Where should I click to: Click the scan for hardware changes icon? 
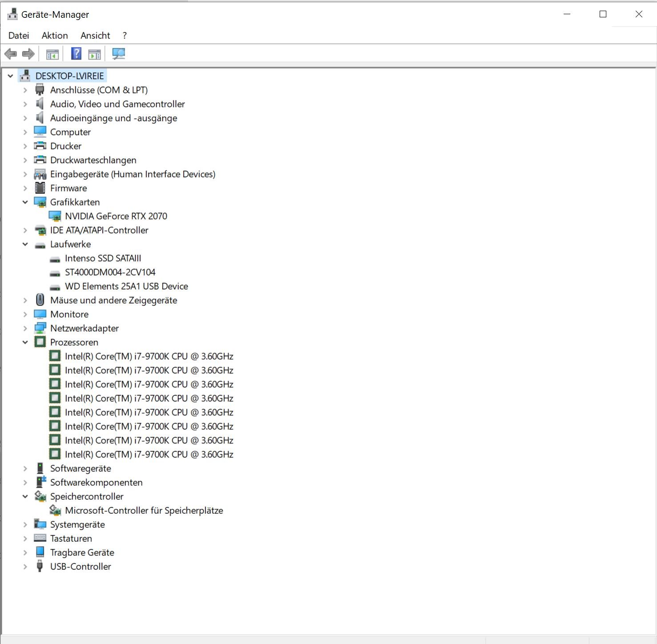tap(119, 54)
